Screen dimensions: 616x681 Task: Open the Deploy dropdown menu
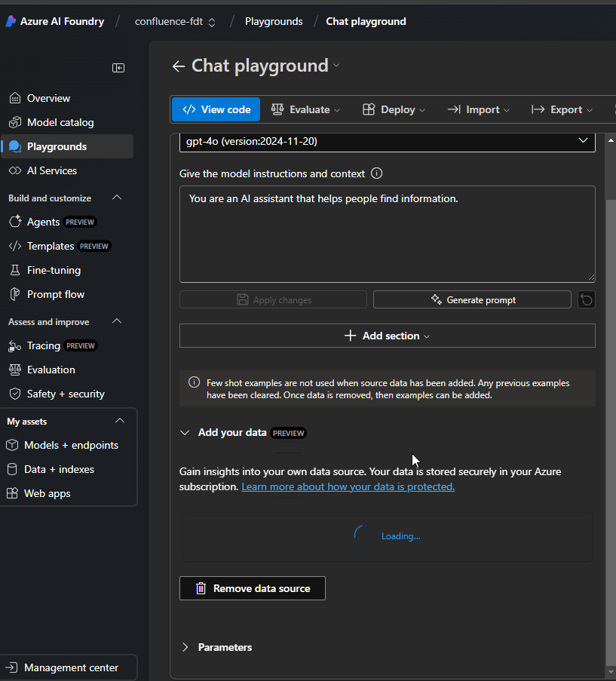click(394, 109)
